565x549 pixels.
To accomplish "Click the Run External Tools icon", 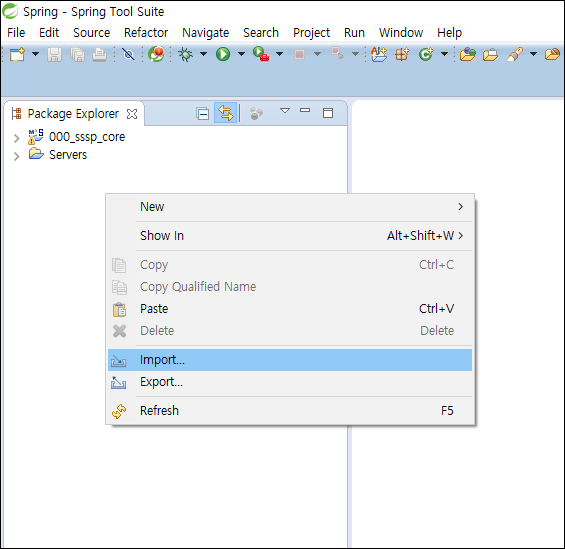I will (261, 54).
